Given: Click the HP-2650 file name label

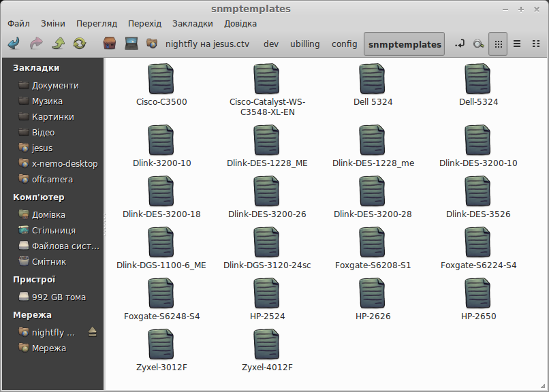Looking at the screenshot, I should pos(478,316).
